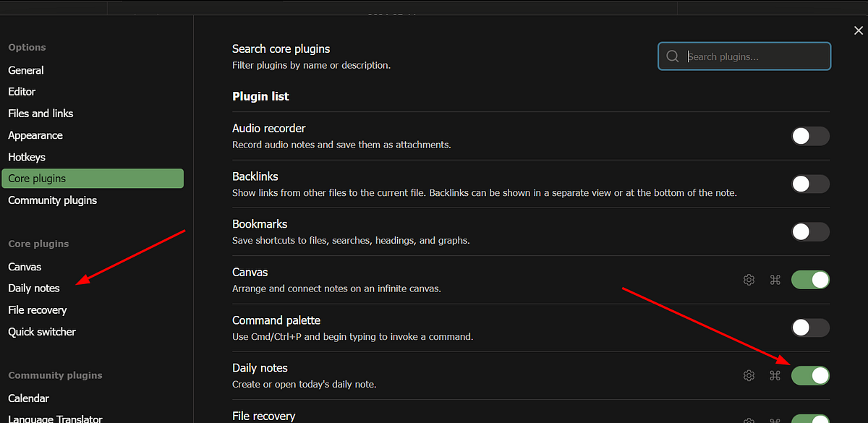Click 'Create or open today's daily note' text

305,384
